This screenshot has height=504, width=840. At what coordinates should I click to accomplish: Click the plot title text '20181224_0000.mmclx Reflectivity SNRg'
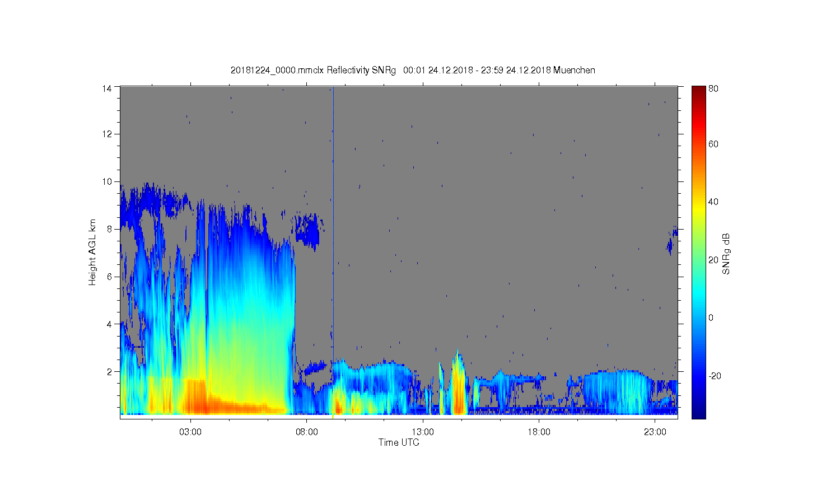point(313,70)
